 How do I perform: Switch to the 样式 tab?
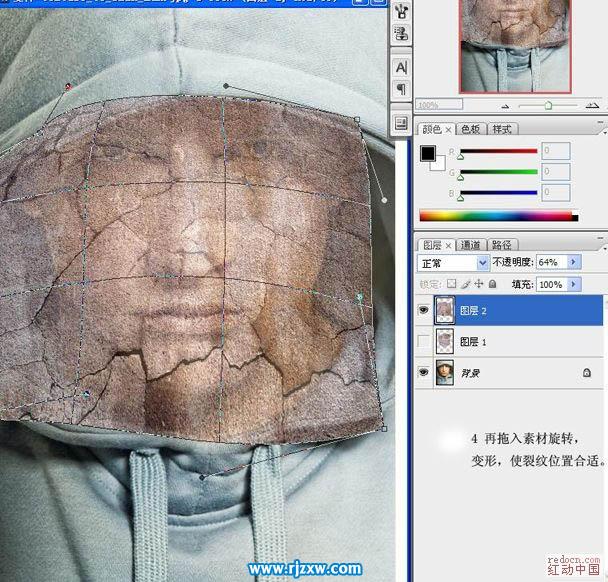pos(502,129)
